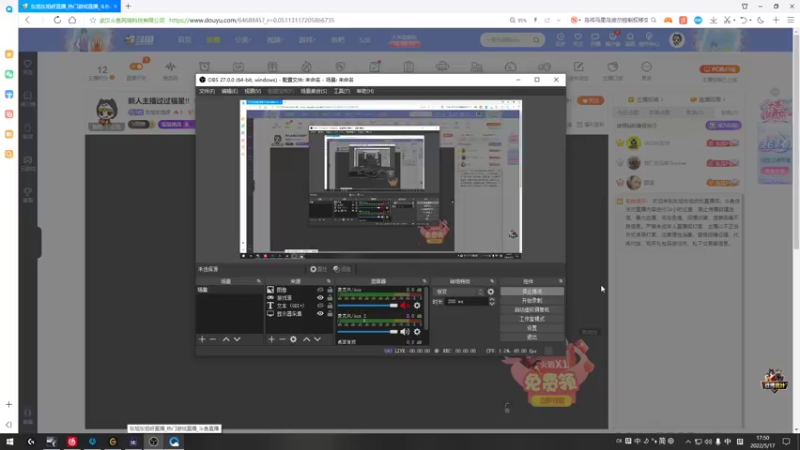This screenshot has width=800, height=450.
Task: Switch to OBS from the taskbar
Action: 154,442
